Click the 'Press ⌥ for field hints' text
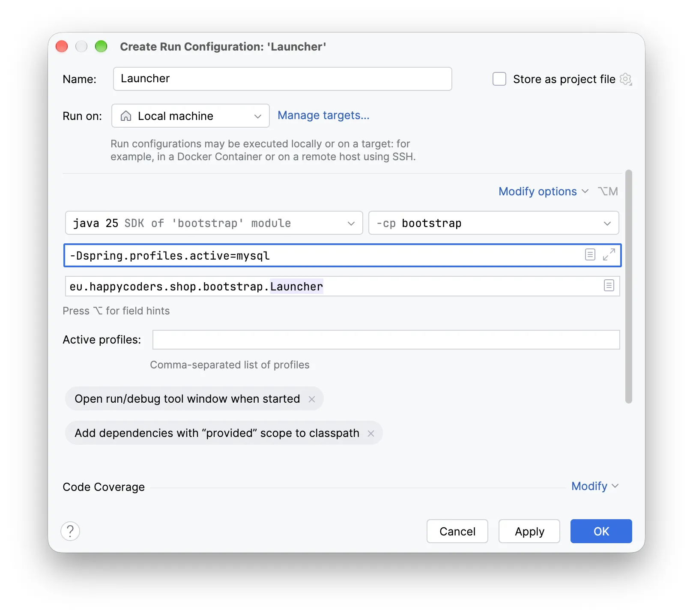 [116, 311]
